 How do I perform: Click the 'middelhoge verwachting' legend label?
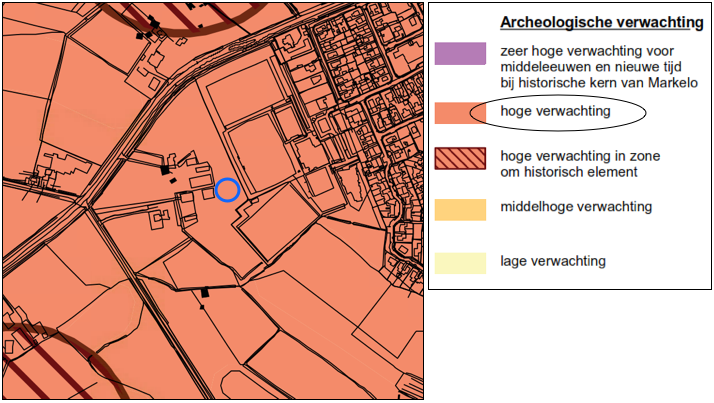click(x=576, y=207)
